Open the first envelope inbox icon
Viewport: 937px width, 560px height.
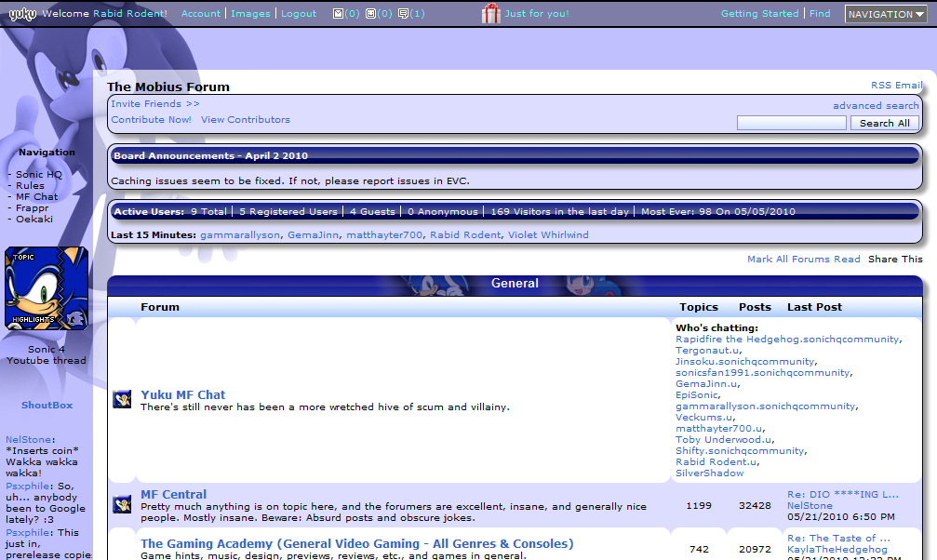click(338, 14)
